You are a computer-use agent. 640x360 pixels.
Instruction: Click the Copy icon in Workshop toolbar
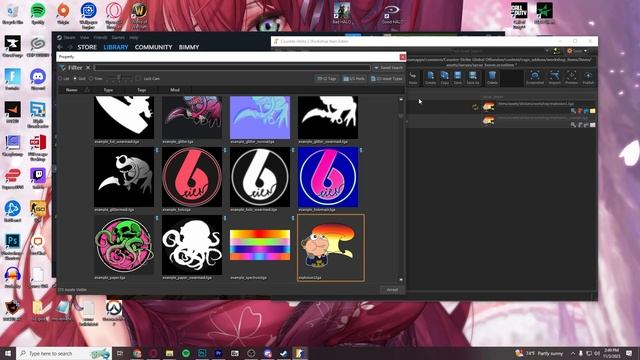pos(444,76)
